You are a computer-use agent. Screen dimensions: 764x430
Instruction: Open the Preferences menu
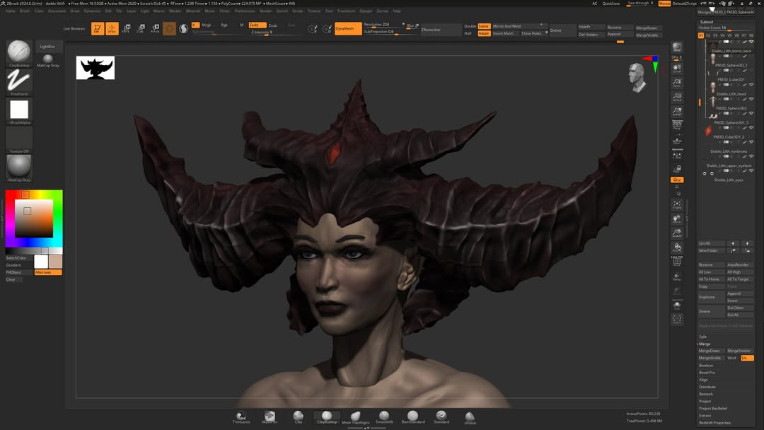245,11
